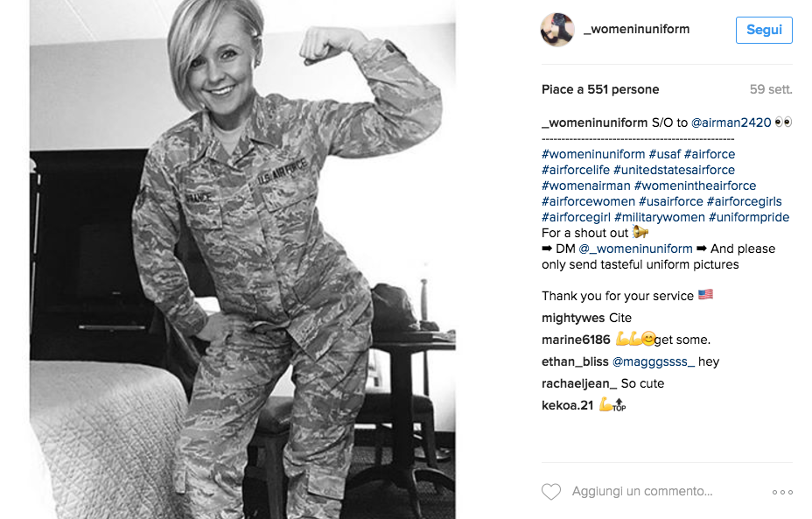Open the #militarywomen hashtag

coord(659,217)
